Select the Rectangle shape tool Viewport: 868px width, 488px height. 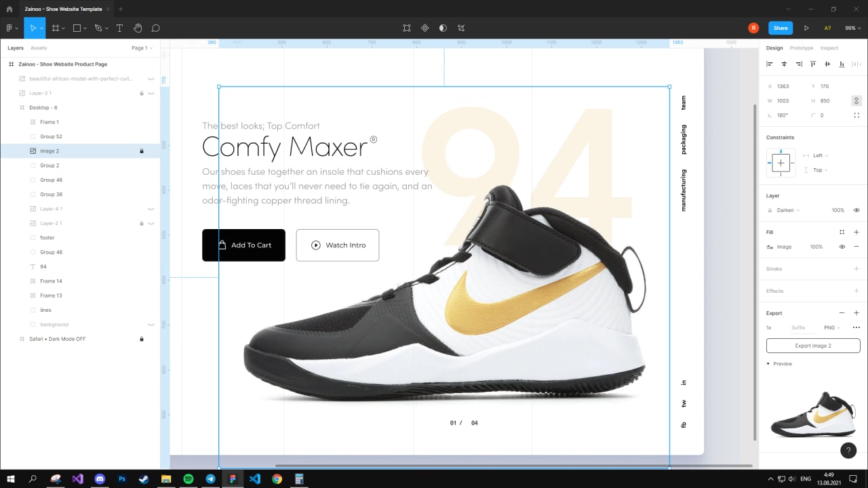point(77,28)
